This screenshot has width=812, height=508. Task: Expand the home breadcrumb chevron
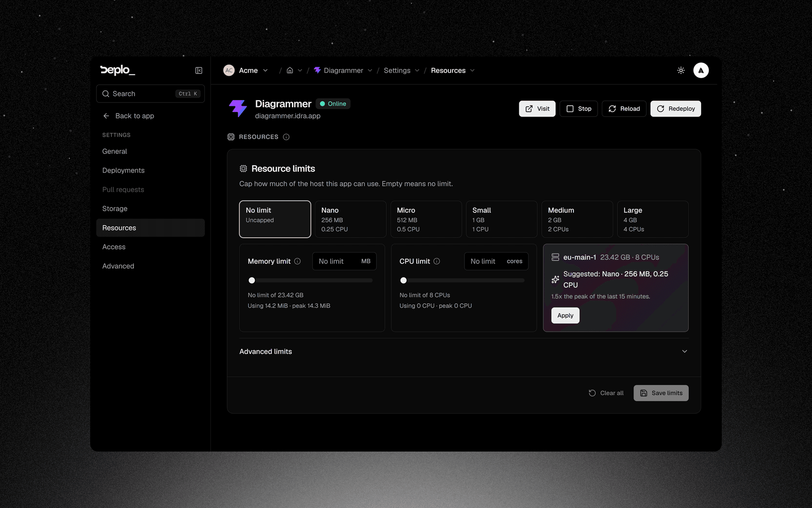[300, 71]
